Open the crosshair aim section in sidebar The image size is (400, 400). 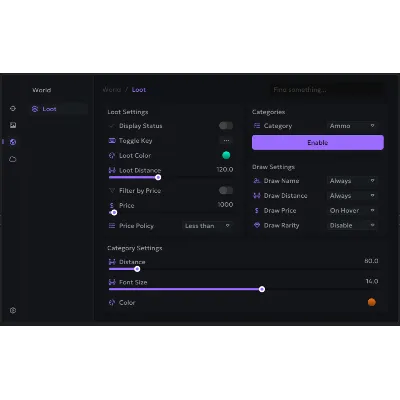[13, 109]
